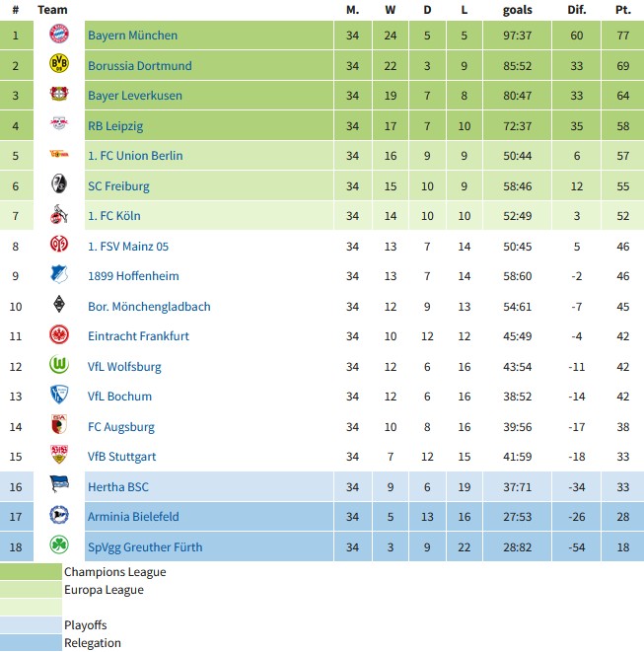The width and height of the screenshot is (644, 652).
Task: Click the Pt. column header
Action: pos(622,9)
